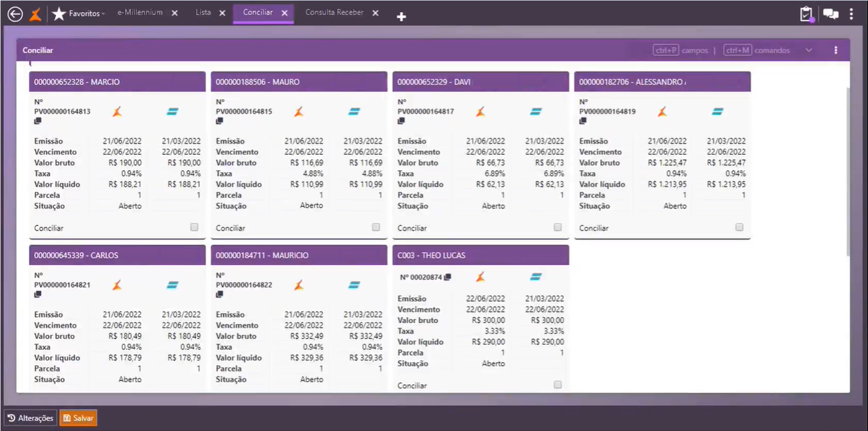Check Conciliar box for DAVI card
This screenshot has width=868, height=431.
tap(558, 227)
